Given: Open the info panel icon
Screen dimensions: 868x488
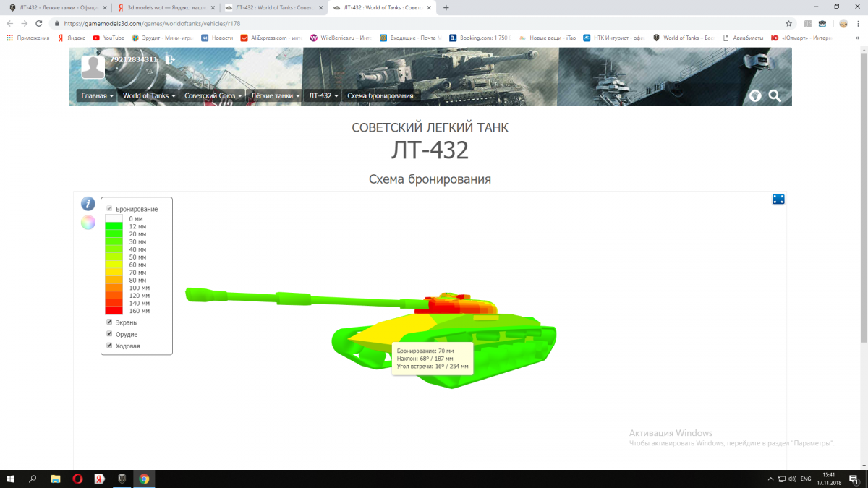Looking at the screenshot, I should [x=88, y=204].
